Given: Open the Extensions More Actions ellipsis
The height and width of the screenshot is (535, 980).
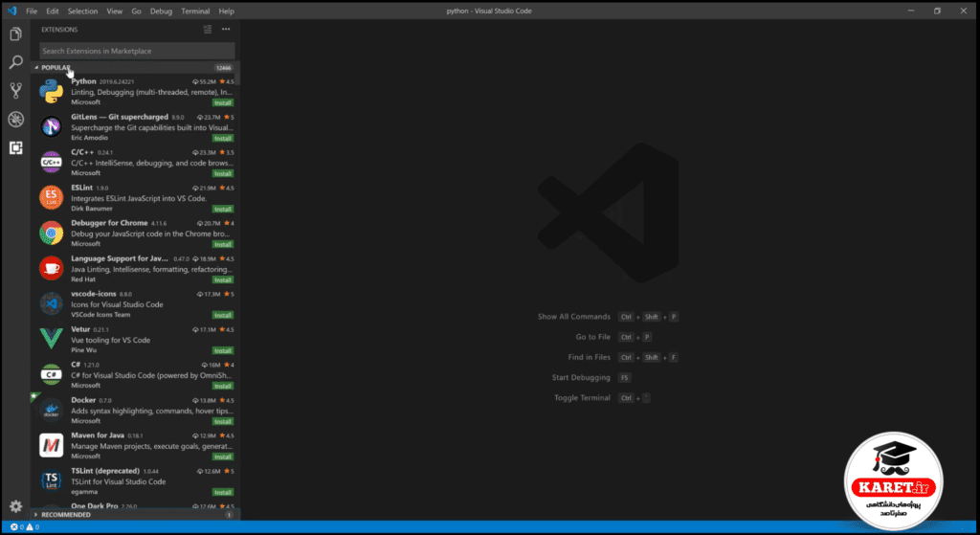Looking at the screenshot, I should point(226,30).
